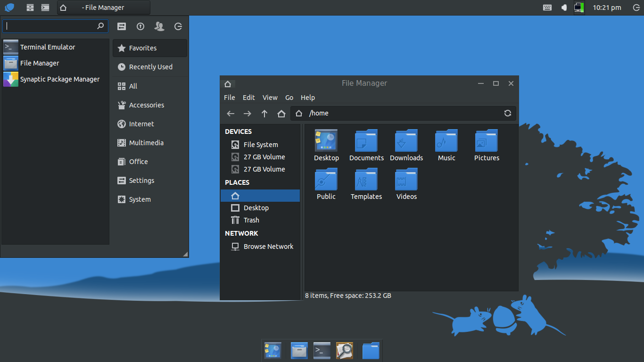
Task: Click the application menu search field
Action: (x=52, y=26)
